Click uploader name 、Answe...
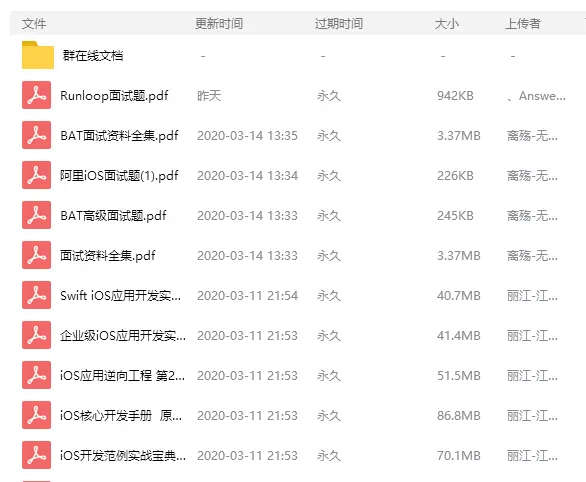The width and height of the screenshot is (586, 482). click(536, 96)
